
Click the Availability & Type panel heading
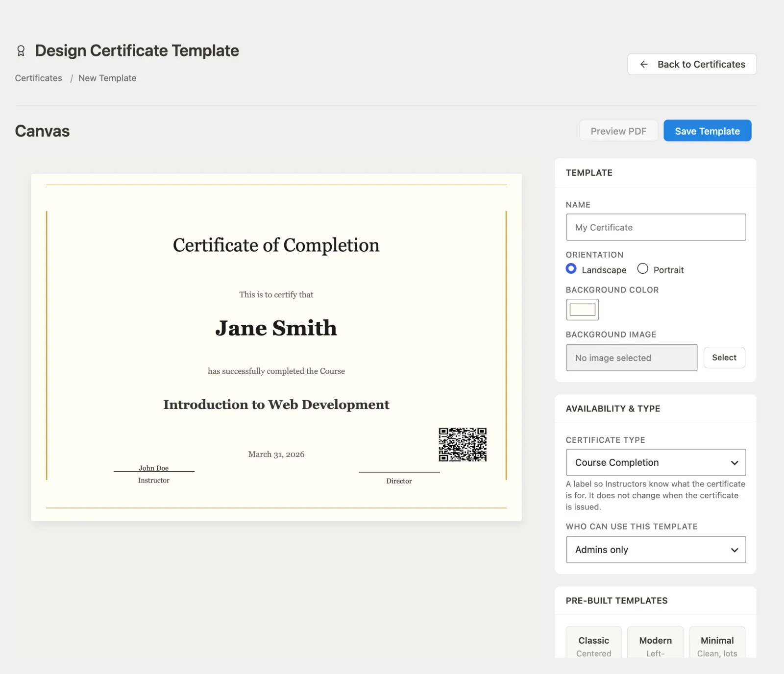click(613, 409)
